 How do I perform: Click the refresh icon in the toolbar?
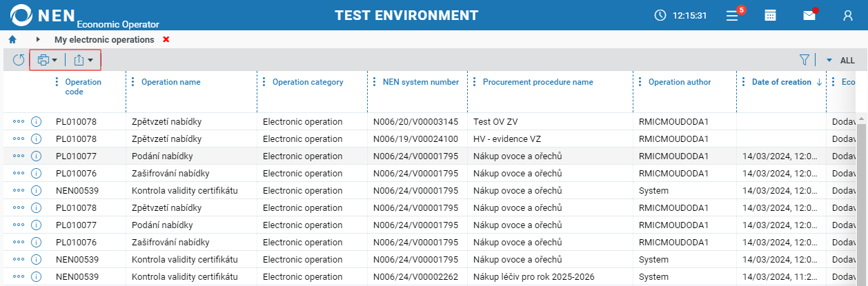(x=19, y=60)
